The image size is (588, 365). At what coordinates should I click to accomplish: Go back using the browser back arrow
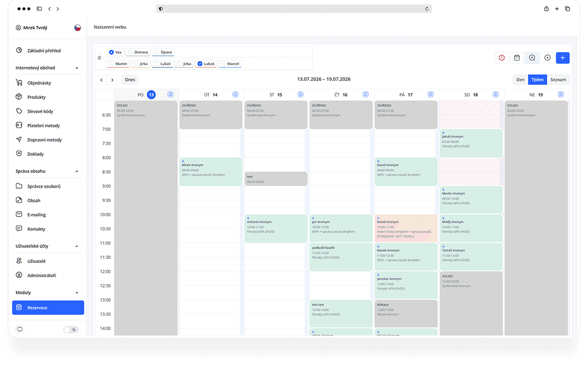click(x=50, y=9)
